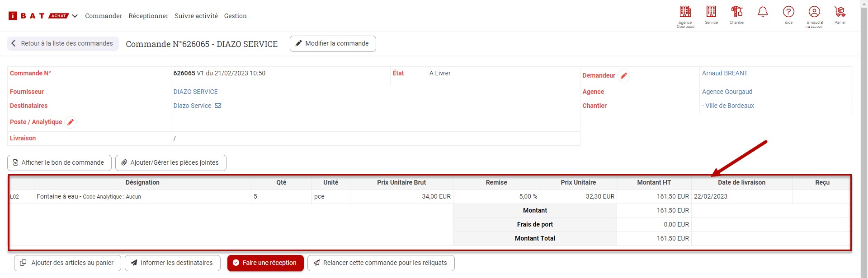868x278 pixels.
Task: Edit Poste / Analytique with the pencil icon
Action: click(71, 122)
